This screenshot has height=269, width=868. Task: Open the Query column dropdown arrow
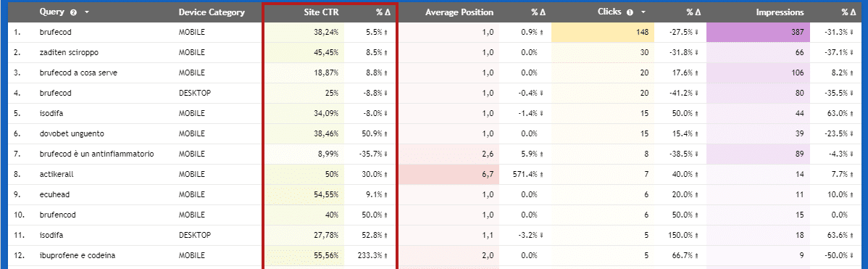(88, 12)
